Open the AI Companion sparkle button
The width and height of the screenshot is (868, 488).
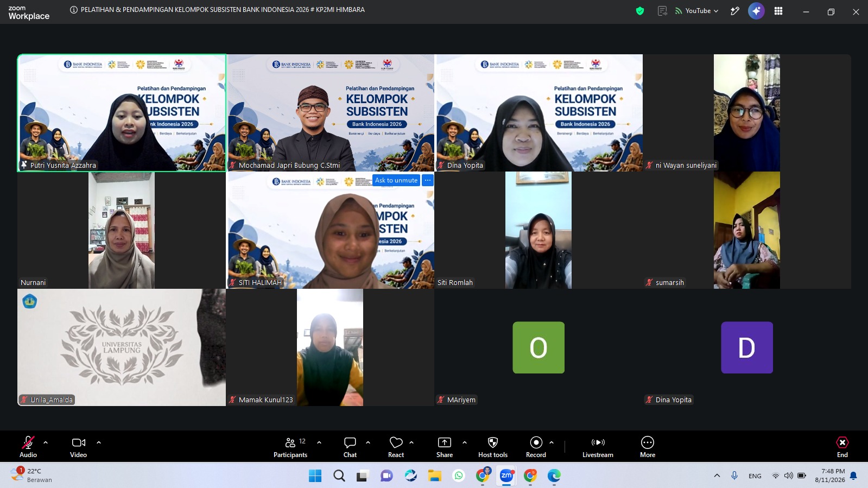[756, 11]
